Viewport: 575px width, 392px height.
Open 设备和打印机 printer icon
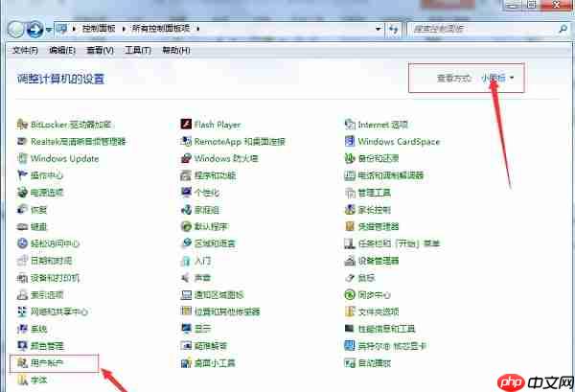22,278
